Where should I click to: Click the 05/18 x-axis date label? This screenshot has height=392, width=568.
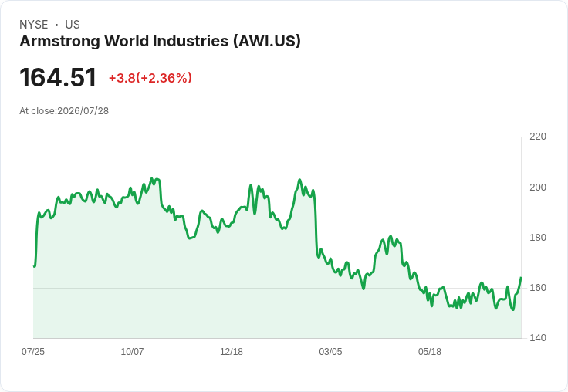tap(430, 352)
